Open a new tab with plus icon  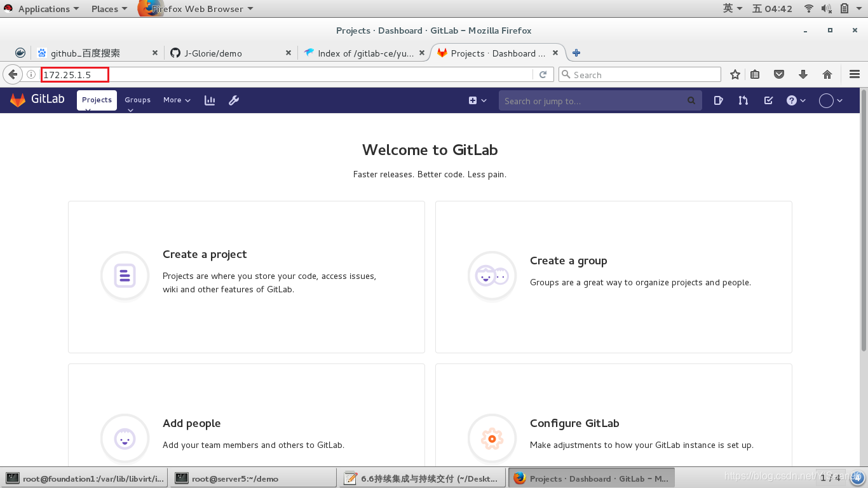pos(576,53)
